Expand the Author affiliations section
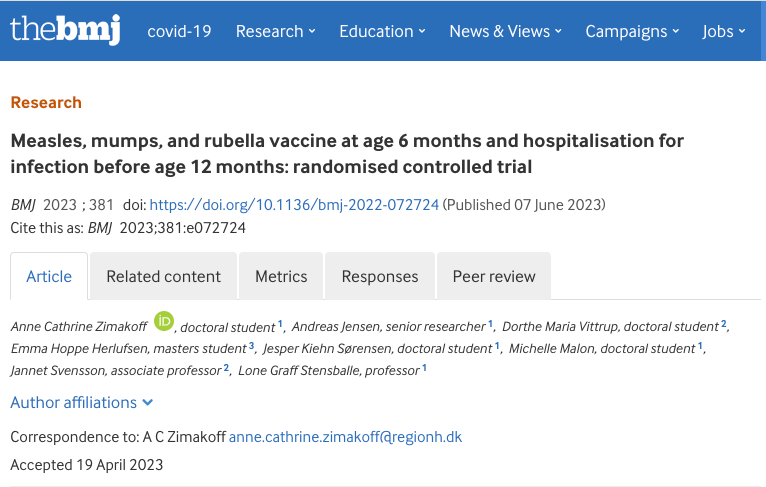766x487 pixels. coord(82,402)
